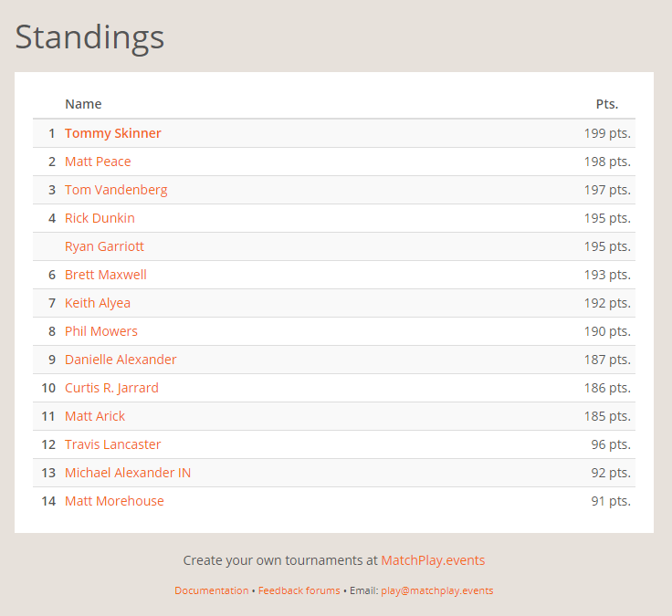View Ryan Garriott's player details
Image resolution: width=672 pixels, height=616 pixels.
[x=104, y=246]
